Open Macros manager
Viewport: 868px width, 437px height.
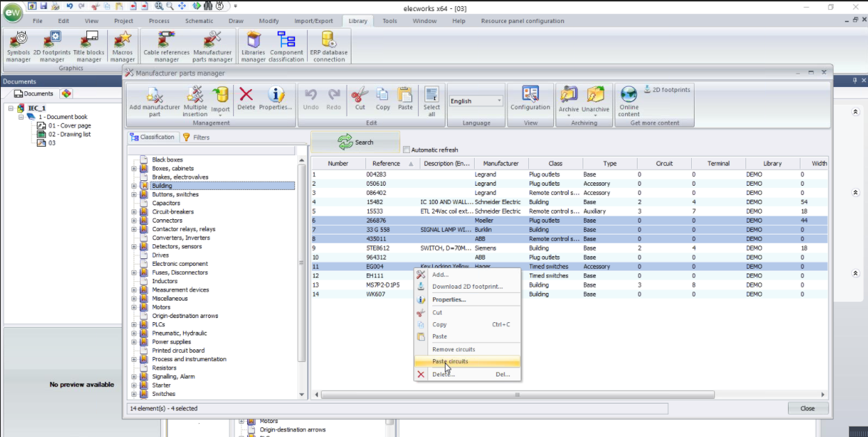pyautogui.click(x=122, y=46)
